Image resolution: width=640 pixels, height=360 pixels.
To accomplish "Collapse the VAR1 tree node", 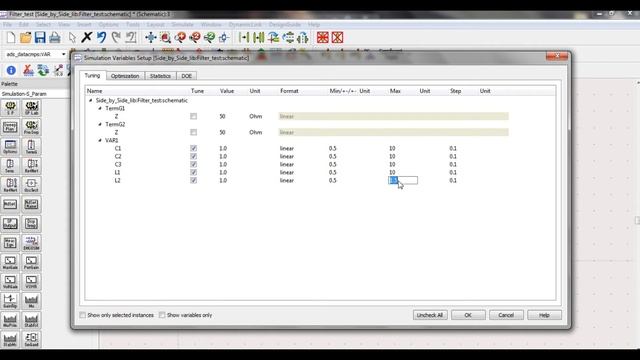I will coord(100,140).
